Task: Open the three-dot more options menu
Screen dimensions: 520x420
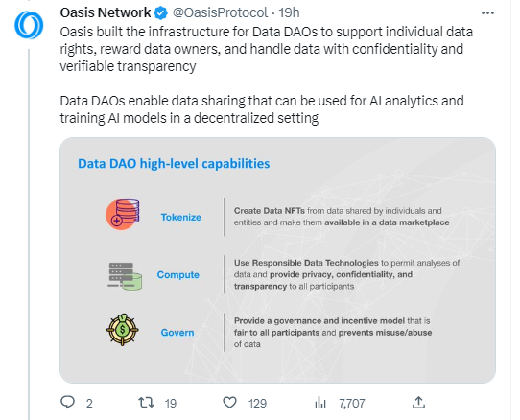Action: pyautogui.click(x=487, y=12)
